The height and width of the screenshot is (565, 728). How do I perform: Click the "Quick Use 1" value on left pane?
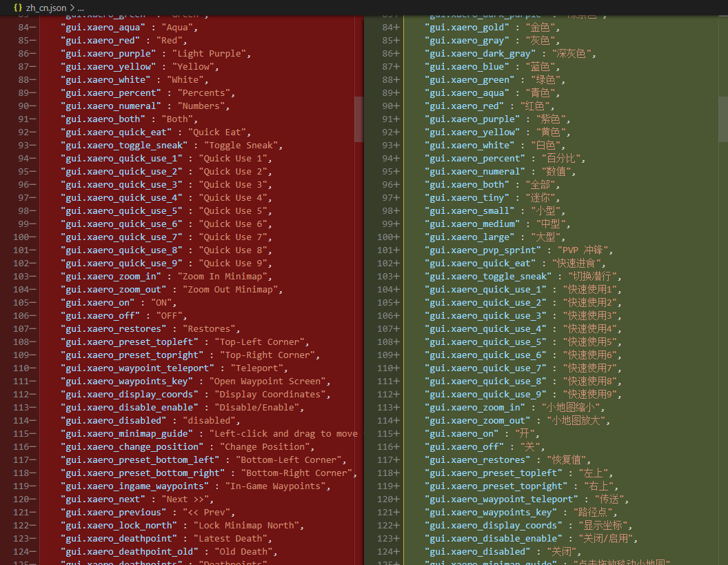232,159
